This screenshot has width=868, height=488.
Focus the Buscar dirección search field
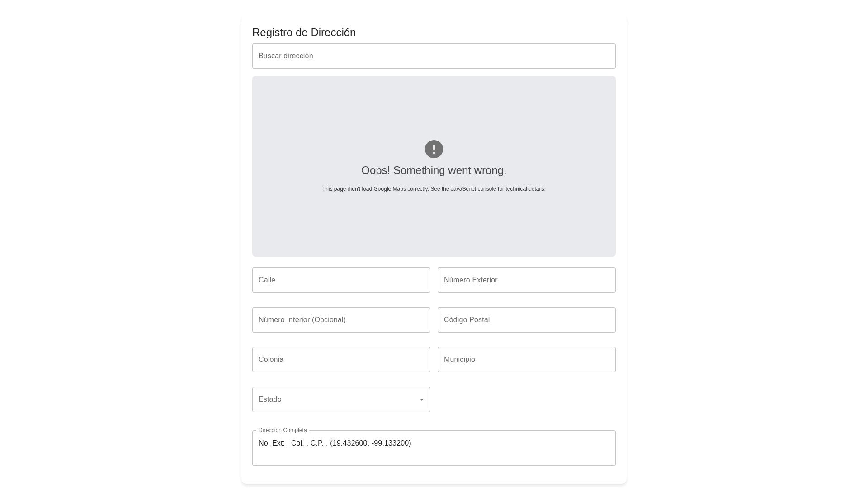click(x=434, y=56)
